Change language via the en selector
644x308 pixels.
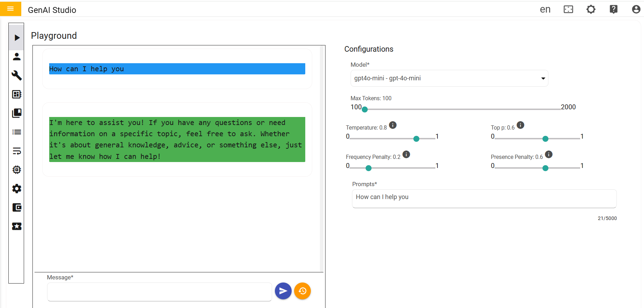coord(545,9)
